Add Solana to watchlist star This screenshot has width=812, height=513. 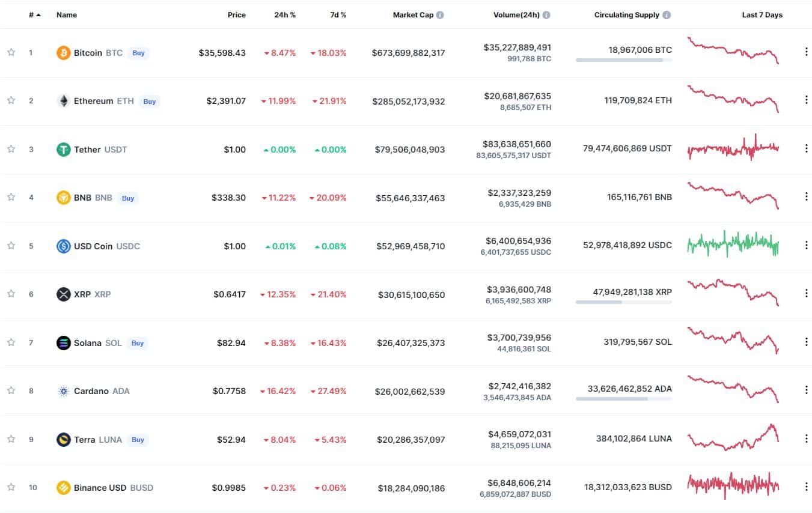click(11, 342)
